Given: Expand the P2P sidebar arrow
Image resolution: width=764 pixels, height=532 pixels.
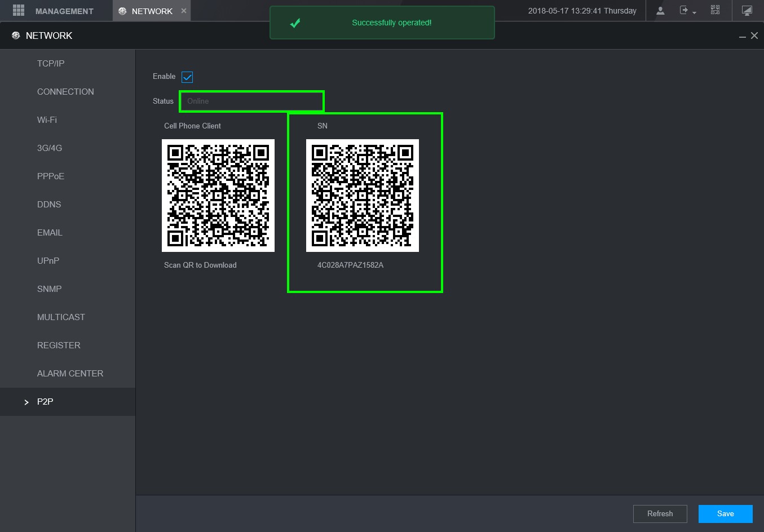Looking at the screenshot, I should [x=27, y=402].
